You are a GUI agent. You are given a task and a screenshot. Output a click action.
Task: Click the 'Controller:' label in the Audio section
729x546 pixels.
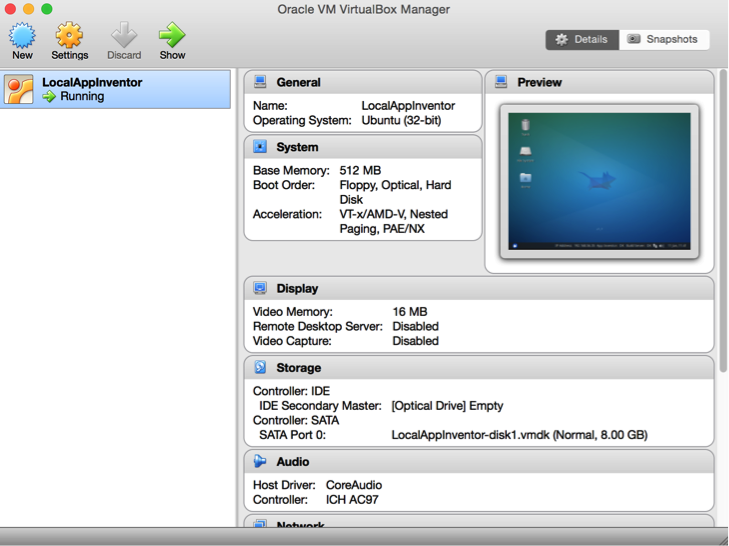(x=280, y=499)
